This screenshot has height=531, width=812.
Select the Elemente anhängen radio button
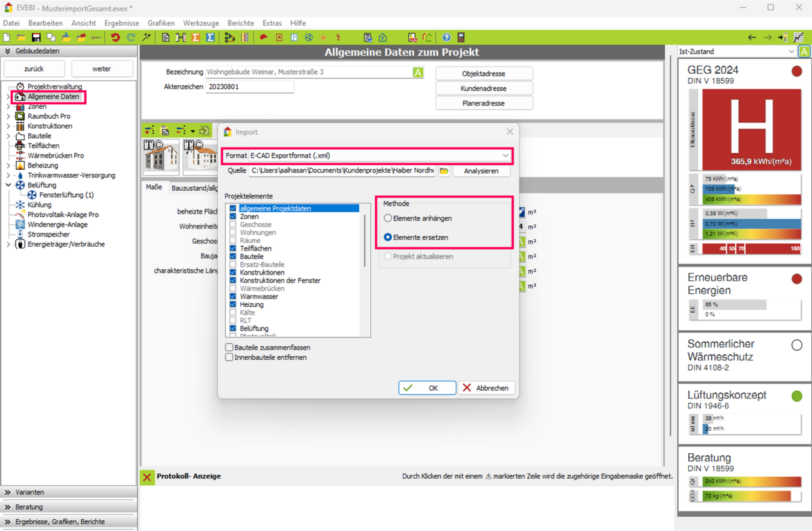click(x=388, y=218)
